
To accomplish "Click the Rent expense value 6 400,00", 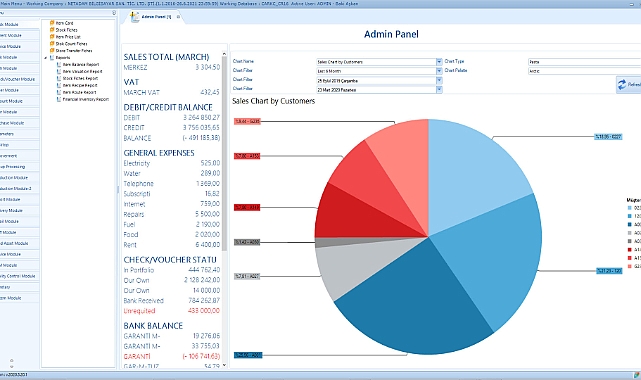I will (208, 245).
